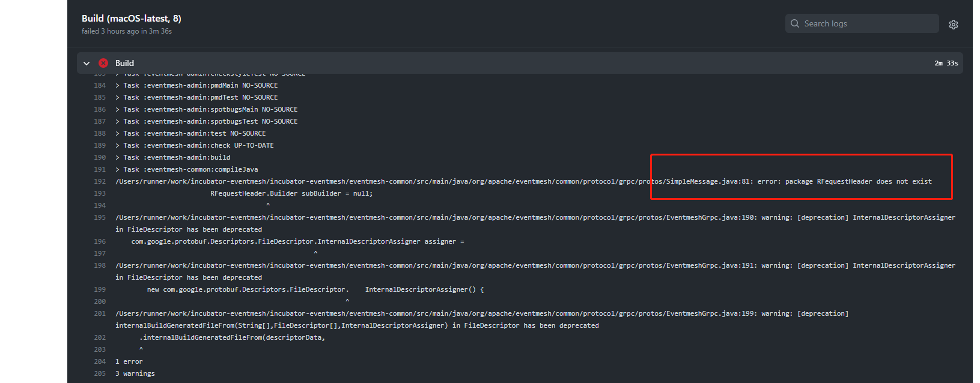Select log line number 195

(x=100, y=217)
